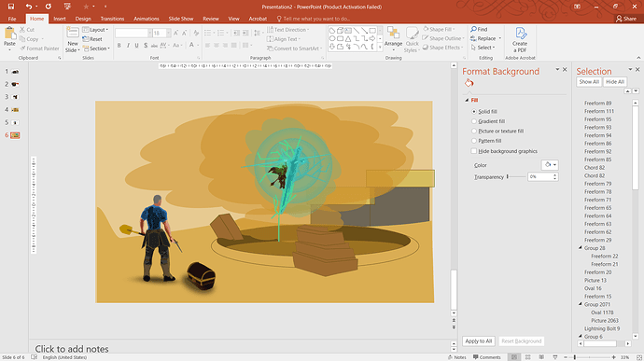Toggle text Shadow formatting
The height and width of the screenshot is (361, 644).
146,45
